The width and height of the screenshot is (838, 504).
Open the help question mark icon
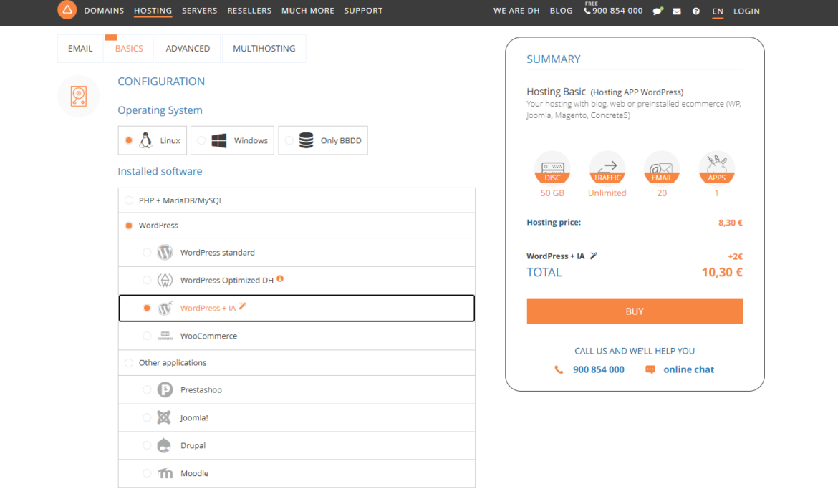click(x=696, y=11)
